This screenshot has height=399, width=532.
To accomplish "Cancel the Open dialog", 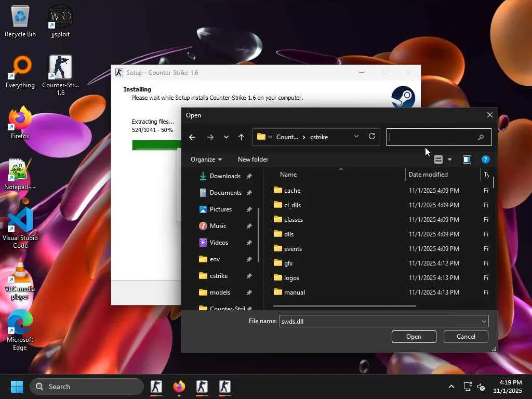I will point(466,337).
